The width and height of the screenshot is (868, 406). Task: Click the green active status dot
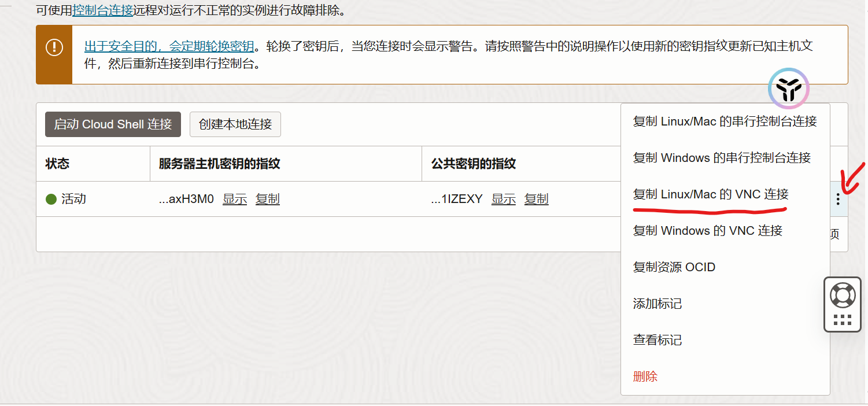(x=51, y=199)
